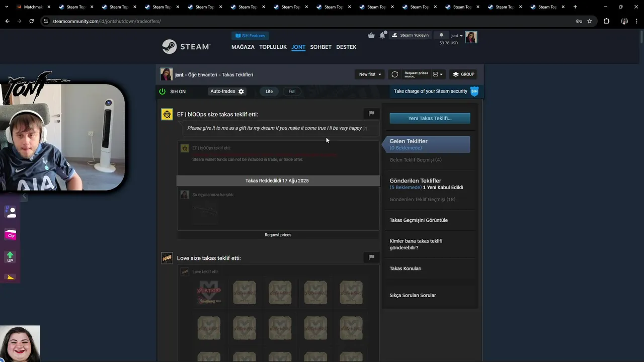644x362 pixels.
Task: Click the Steam'i Yükleyin install button
Action: pos(410,35)
